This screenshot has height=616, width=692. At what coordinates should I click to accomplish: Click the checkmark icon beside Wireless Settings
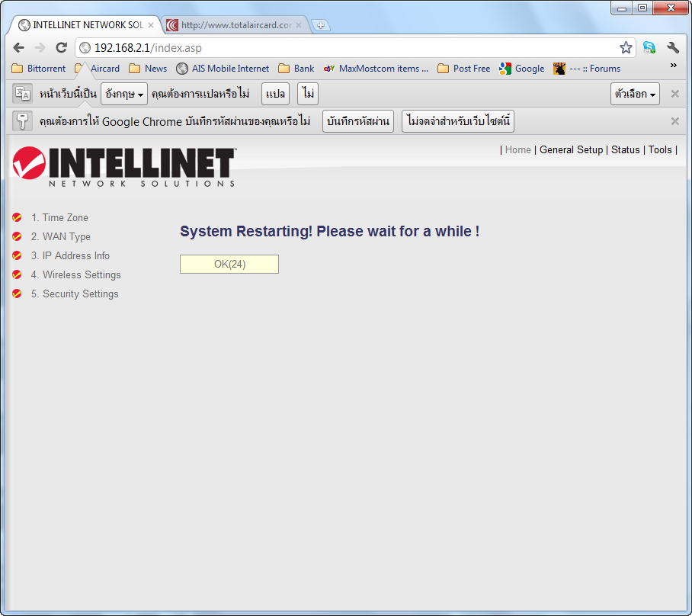tap(17, 274)
